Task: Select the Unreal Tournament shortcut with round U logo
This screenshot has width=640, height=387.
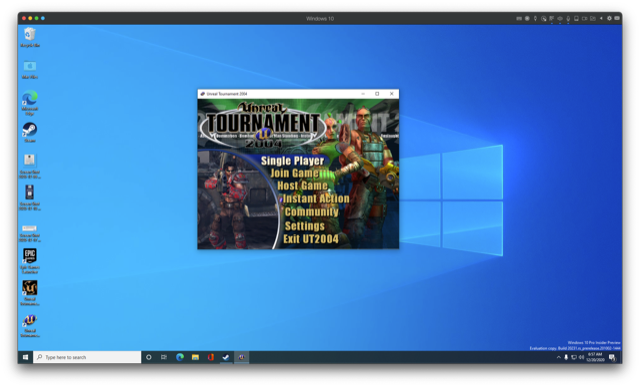Action: [x=30, y=325]
